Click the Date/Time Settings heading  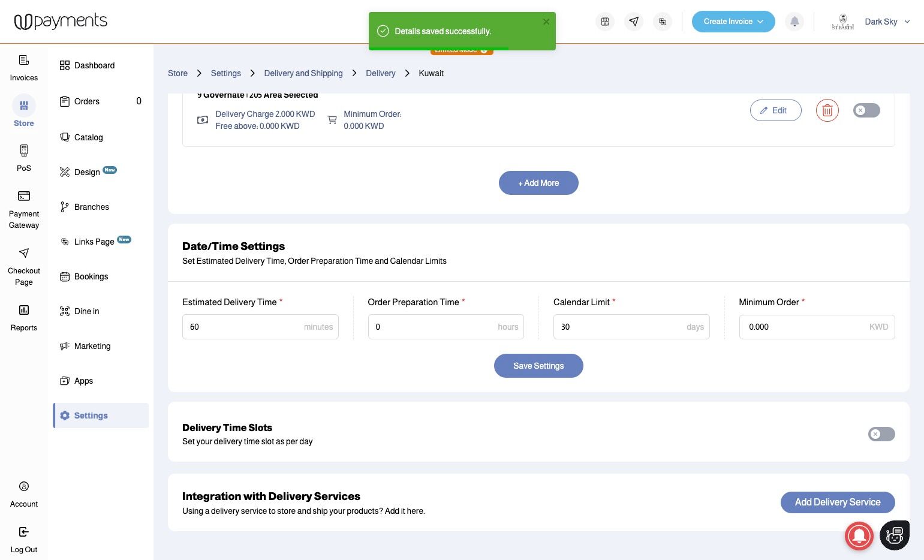point(233,246)
